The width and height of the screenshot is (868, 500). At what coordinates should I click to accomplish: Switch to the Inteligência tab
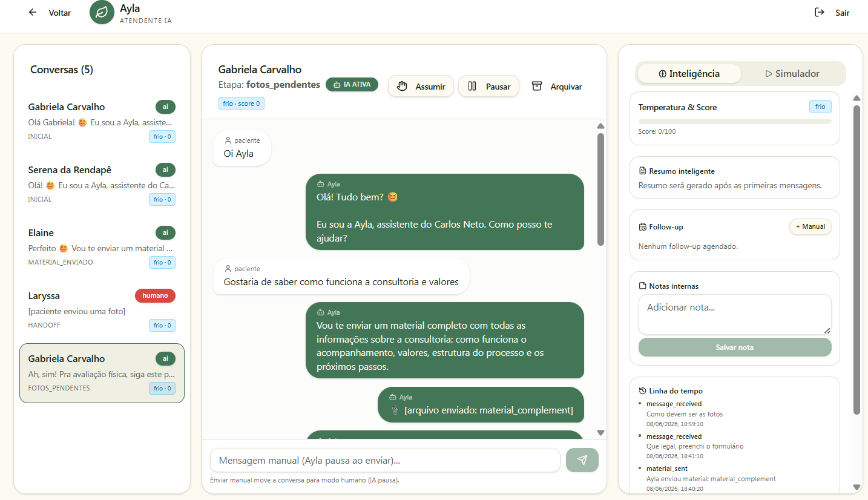pyautogui.click(x=689, y=74)
